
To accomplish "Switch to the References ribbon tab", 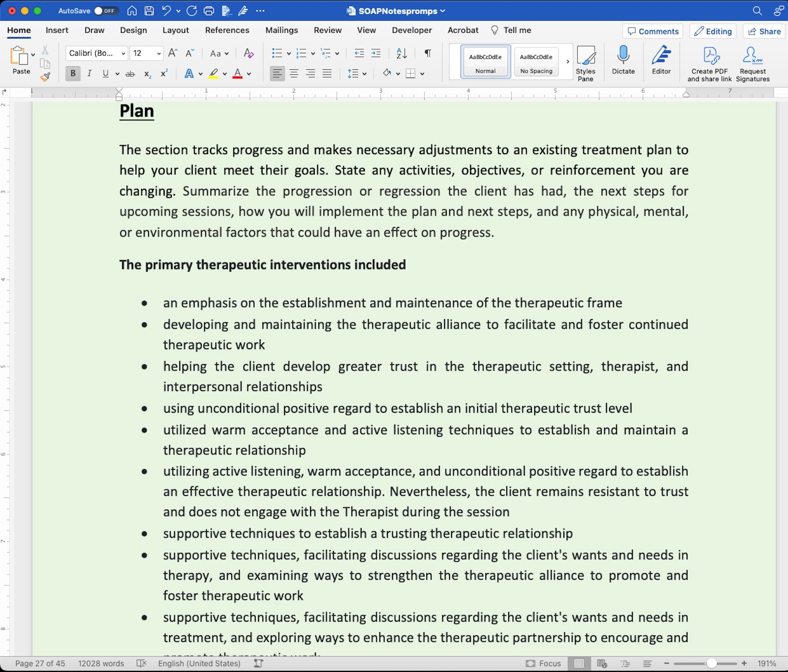I will click(227, 30).
